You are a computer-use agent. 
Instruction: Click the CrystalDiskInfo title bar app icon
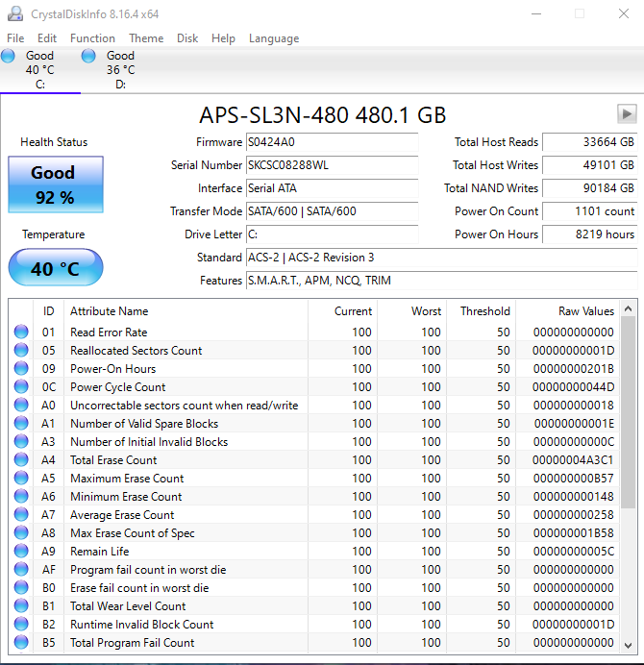(x=13, y=13)
